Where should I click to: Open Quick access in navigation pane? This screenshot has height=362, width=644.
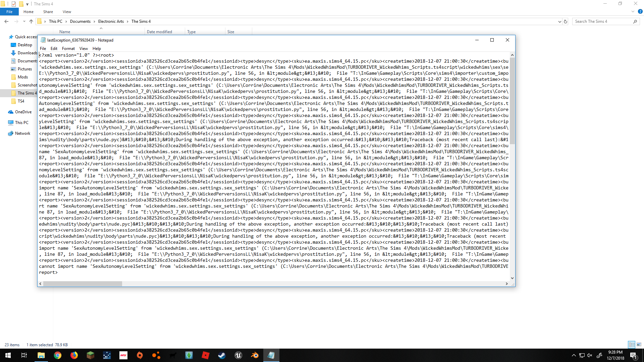coord(23,37)
